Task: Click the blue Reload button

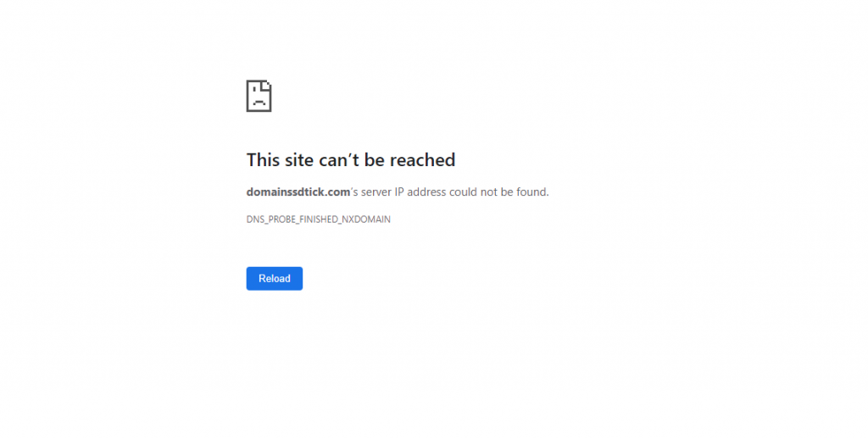Action: tap(274, 279)
